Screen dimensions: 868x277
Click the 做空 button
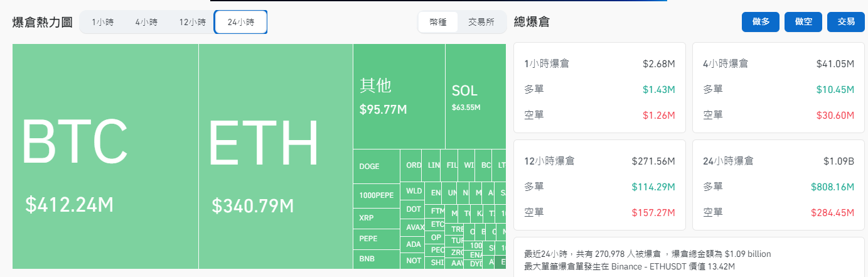click(803, 21)
